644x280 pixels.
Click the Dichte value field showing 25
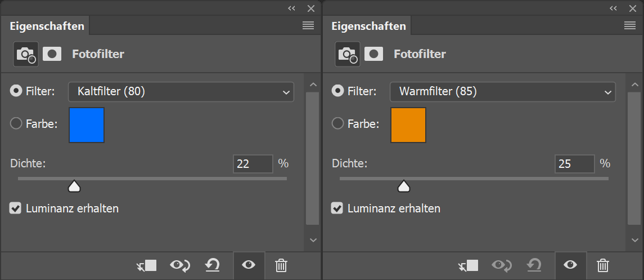point(574,164)
